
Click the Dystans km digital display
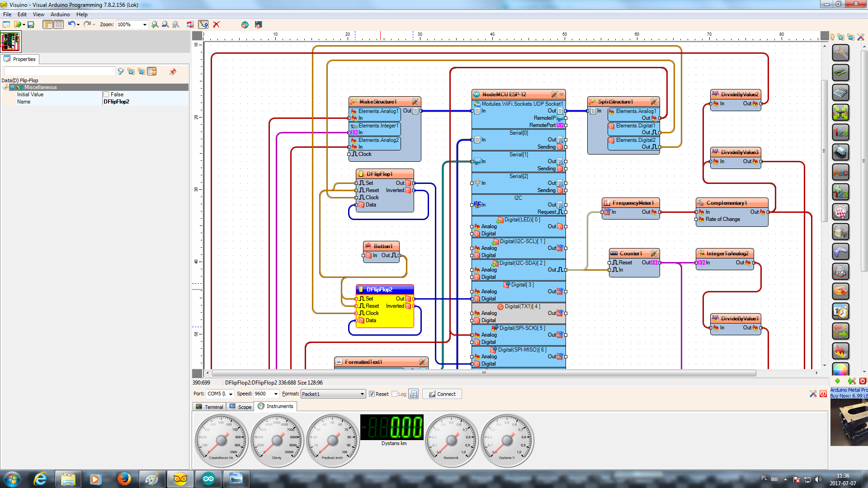[x=392, y=427]
